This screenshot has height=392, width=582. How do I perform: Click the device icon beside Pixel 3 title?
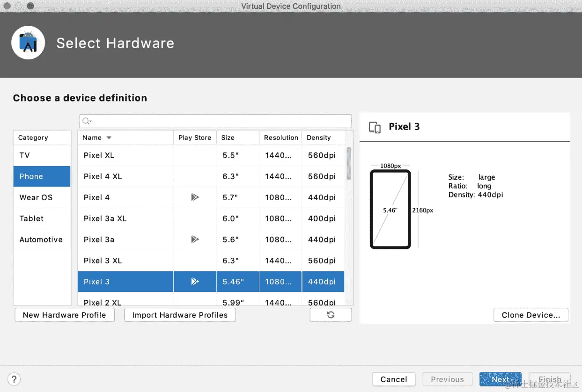375,127
